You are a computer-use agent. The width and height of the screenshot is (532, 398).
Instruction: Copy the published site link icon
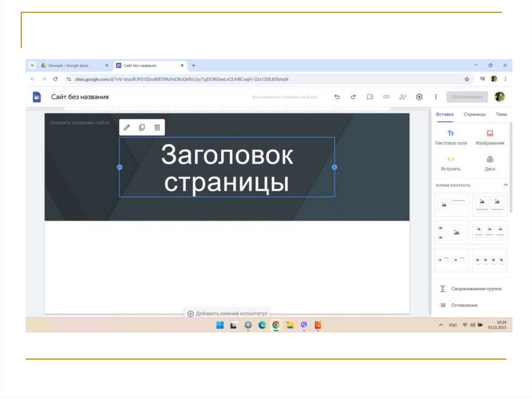[386, 97]
